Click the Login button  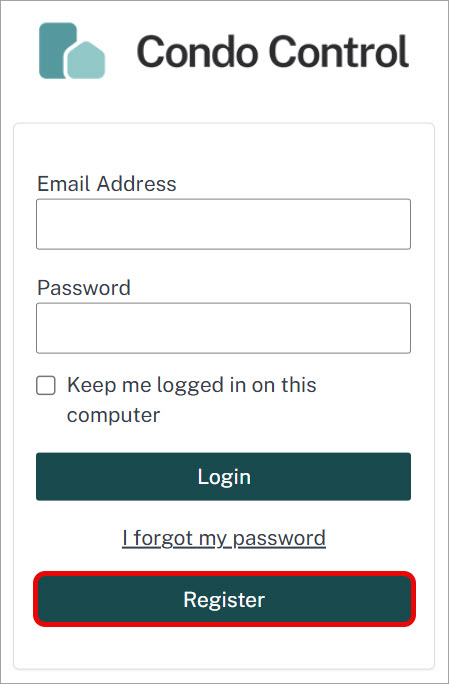pyautogui.click(x=223, y=476)
